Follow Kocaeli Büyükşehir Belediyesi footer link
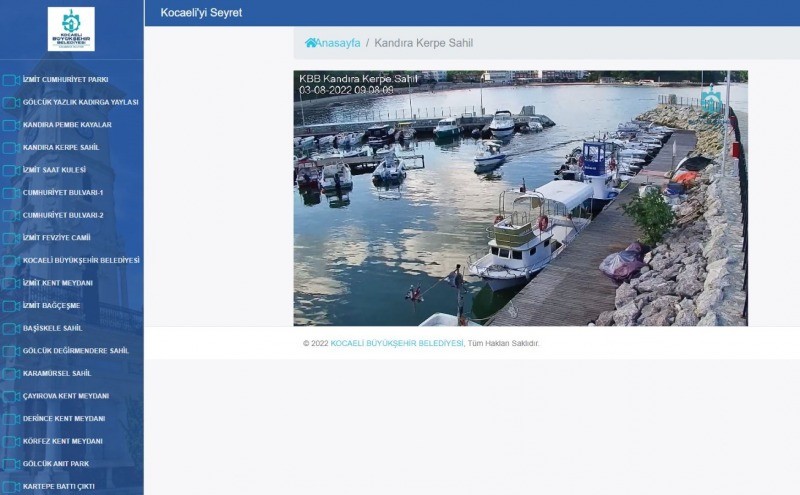 click(x=397, y=343)
